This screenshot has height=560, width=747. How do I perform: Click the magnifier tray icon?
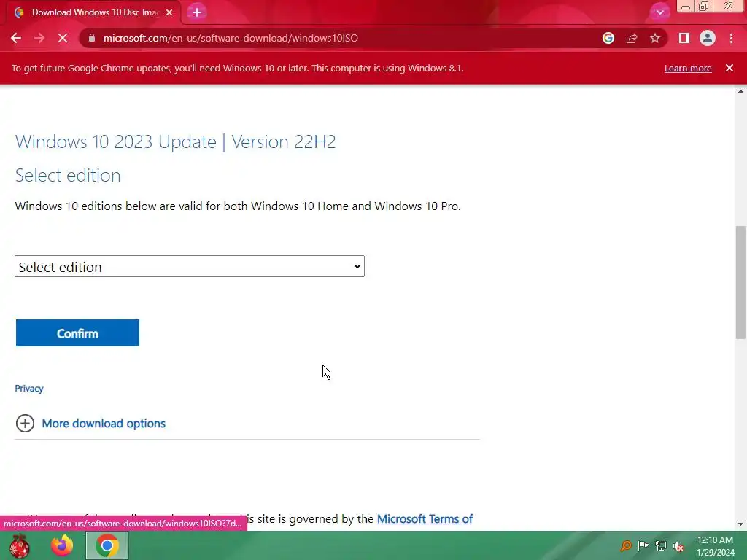pyautogui.click(x=625, y=545)
